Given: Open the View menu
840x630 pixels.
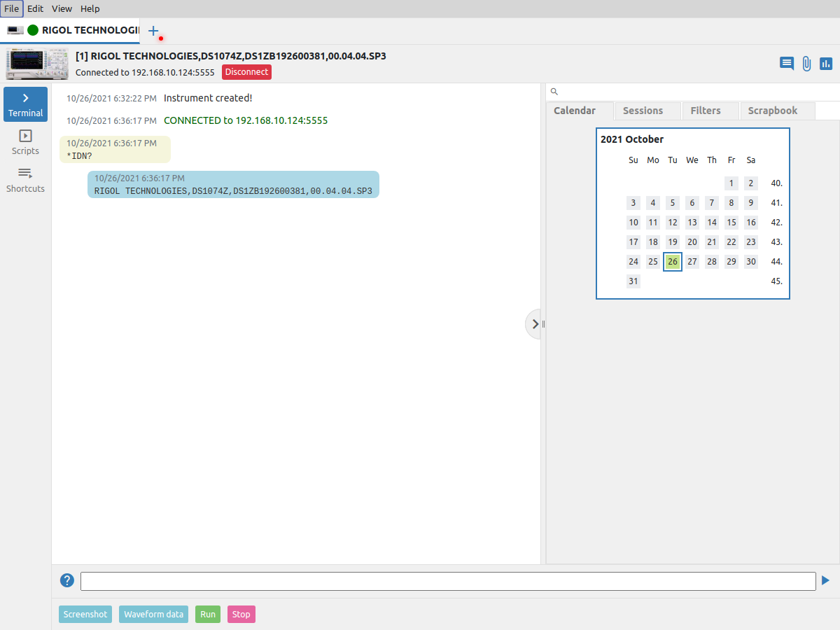Looking at the screenshot, I should point(62,8).
